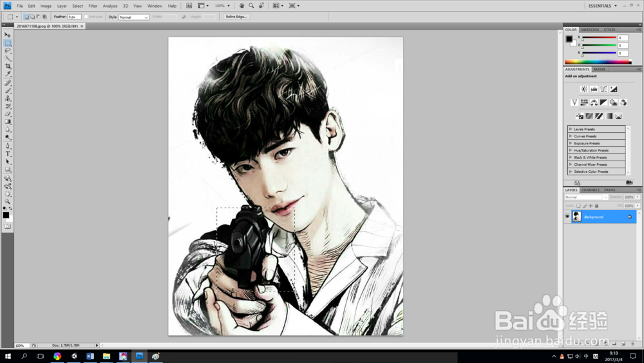The width and height of the screenshot is (644, 363).
Task: Add a Color Balance adjustment
Action: point(594,103)
